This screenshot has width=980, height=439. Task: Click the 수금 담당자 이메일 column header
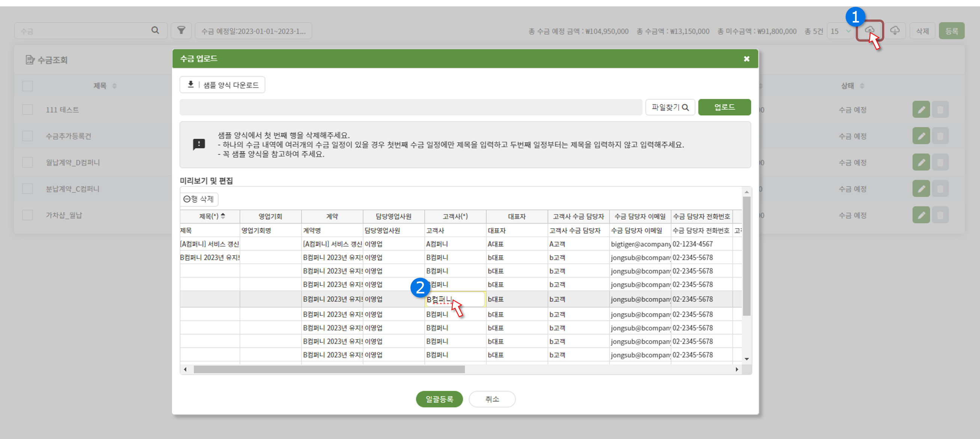pyautogui.click(x=640, y=216)
